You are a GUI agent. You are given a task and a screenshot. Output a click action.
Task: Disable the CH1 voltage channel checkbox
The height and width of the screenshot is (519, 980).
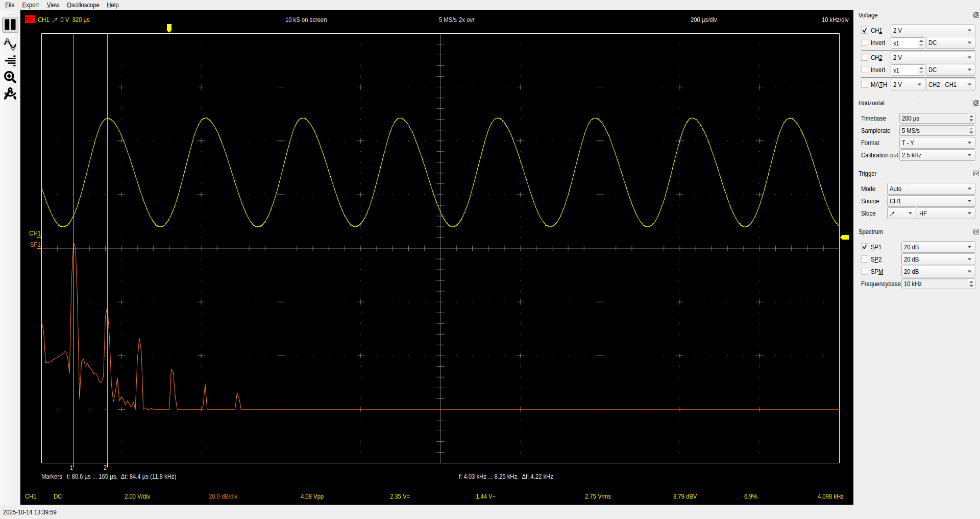click(x=865, y=31)
